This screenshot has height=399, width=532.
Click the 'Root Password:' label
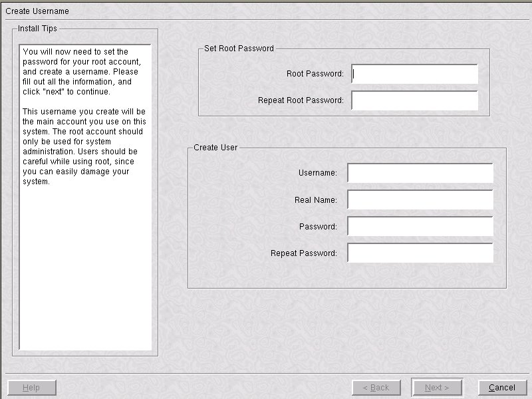315,74
